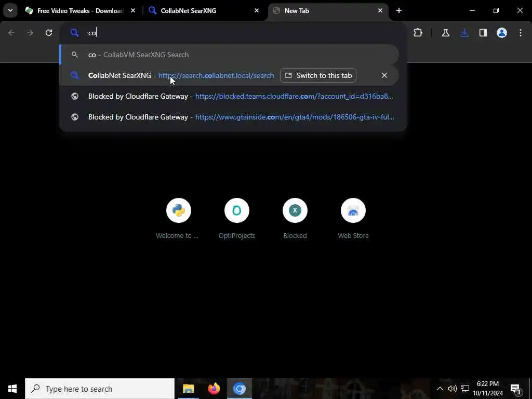Toggle the side panel icon

click(x=483, y=33)
